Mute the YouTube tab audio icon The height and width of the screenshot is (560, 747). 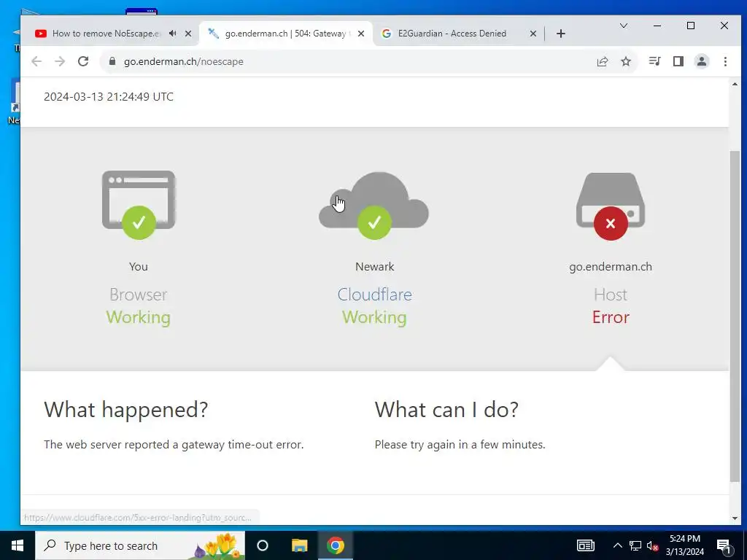tap(172, 34)
